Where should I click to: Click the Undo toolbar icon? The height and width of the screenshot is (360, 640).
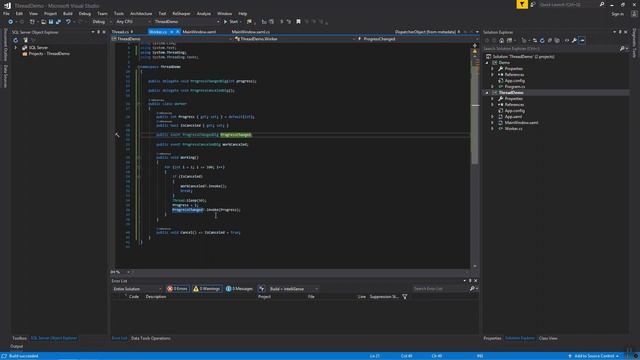(x=68, y=22)
